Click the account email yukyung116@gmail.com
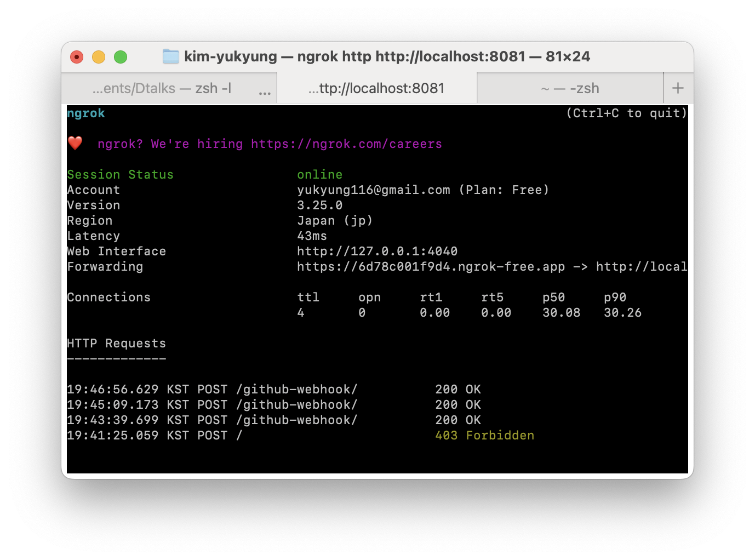 (374, 190)
